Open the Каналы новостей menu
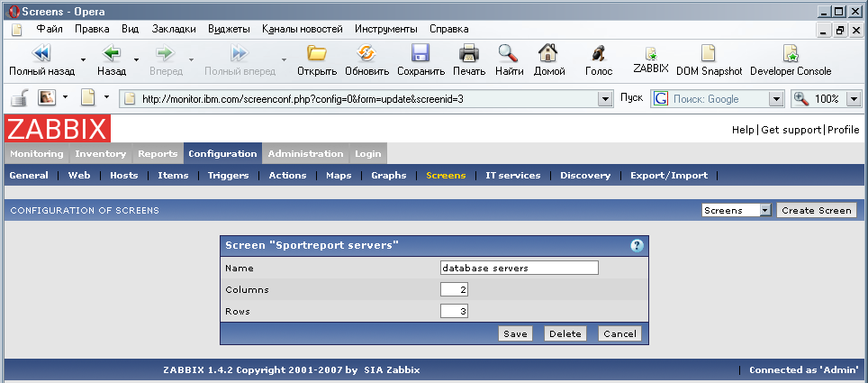Screen dimensions: 868x383 [x=303, y=29]
